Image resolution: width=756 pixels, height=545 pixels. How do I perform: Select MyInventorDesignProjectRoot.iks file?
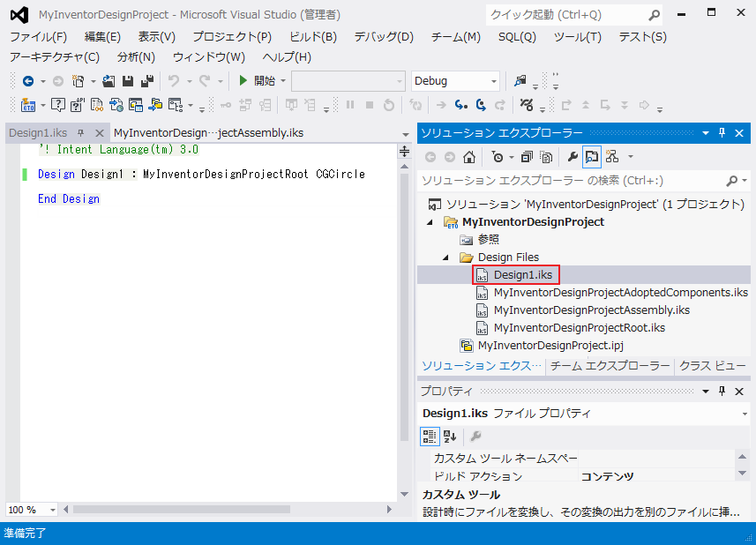pyautogui.click(x=579, y=328)
